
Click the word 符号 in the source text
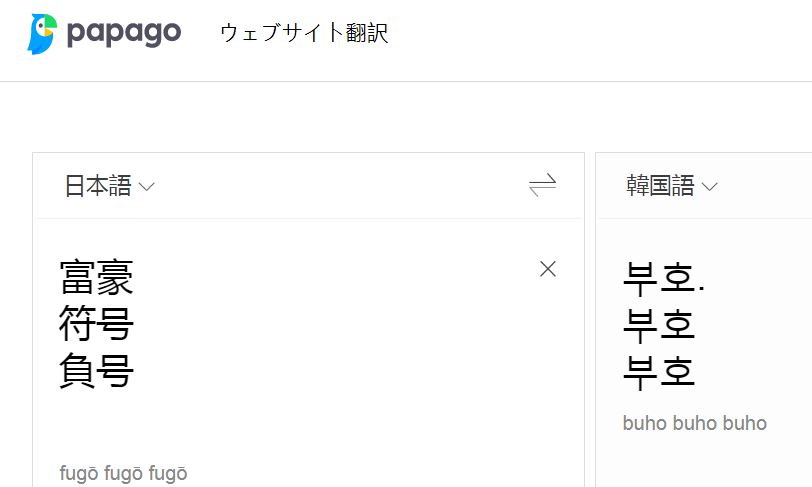click(96, 324)
